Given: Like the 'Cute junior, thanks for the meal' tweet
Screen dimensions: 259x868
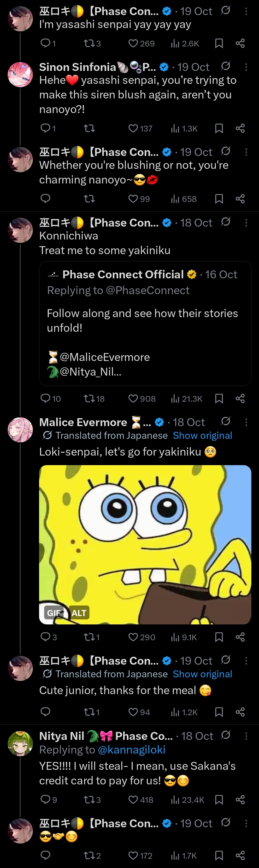Looking at the screenshot, I should click(139, 712).
